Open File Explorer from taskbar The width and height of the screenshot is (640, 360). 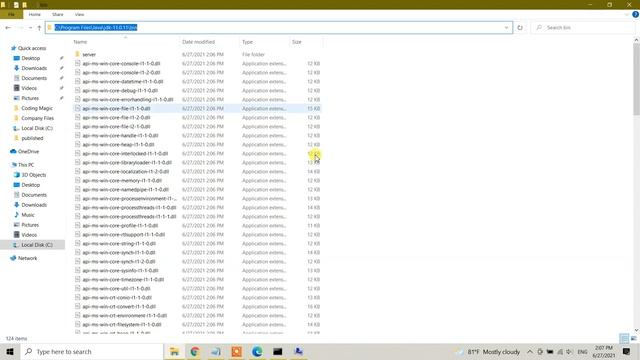tap(174, 351)
